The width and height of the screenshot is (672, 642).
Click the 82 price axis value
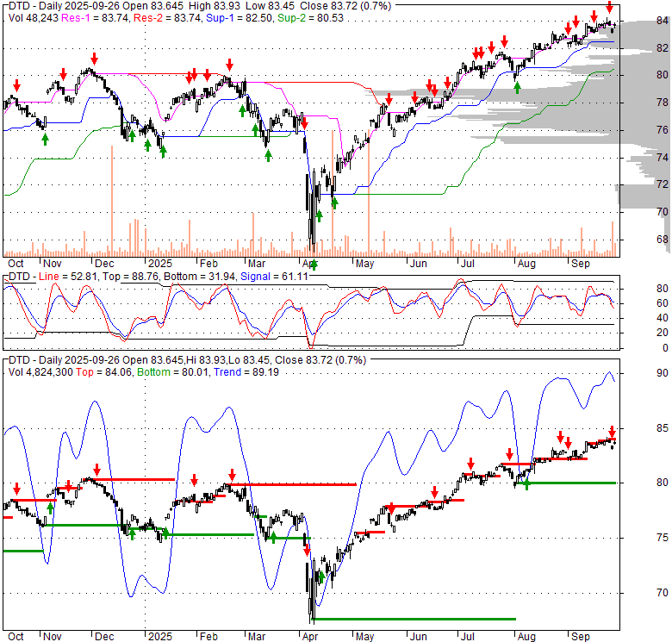coord(663,48)
